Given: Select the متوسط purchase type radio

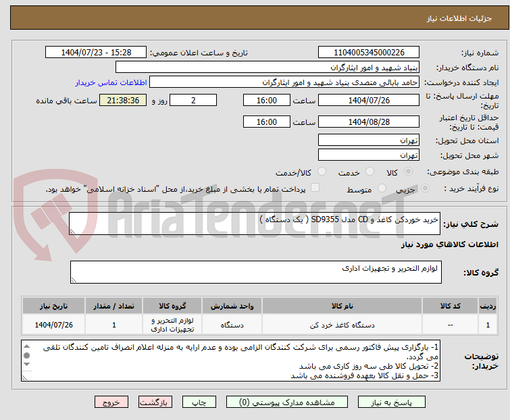Looking at the screenshot, I should (x=382, y=188).
